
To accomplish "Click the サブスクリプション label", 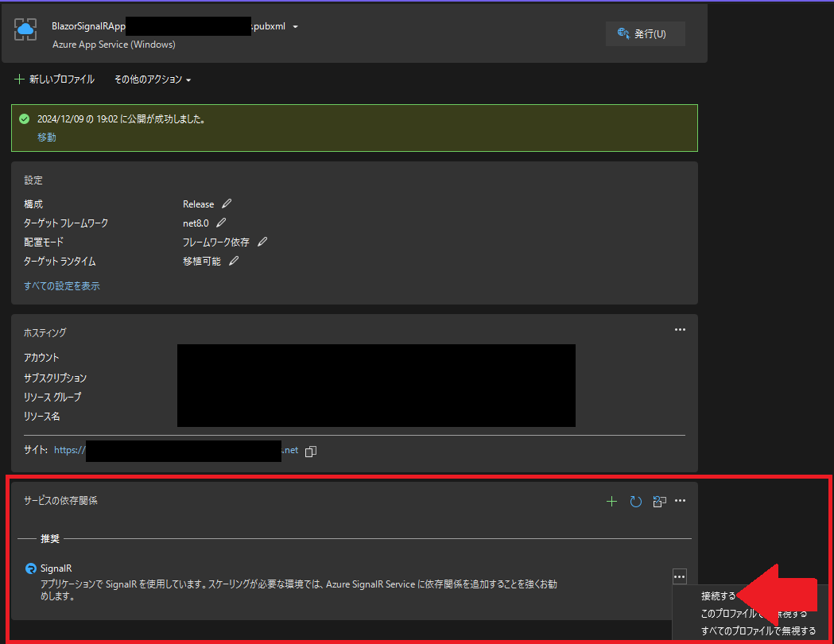I will [56, 378].
